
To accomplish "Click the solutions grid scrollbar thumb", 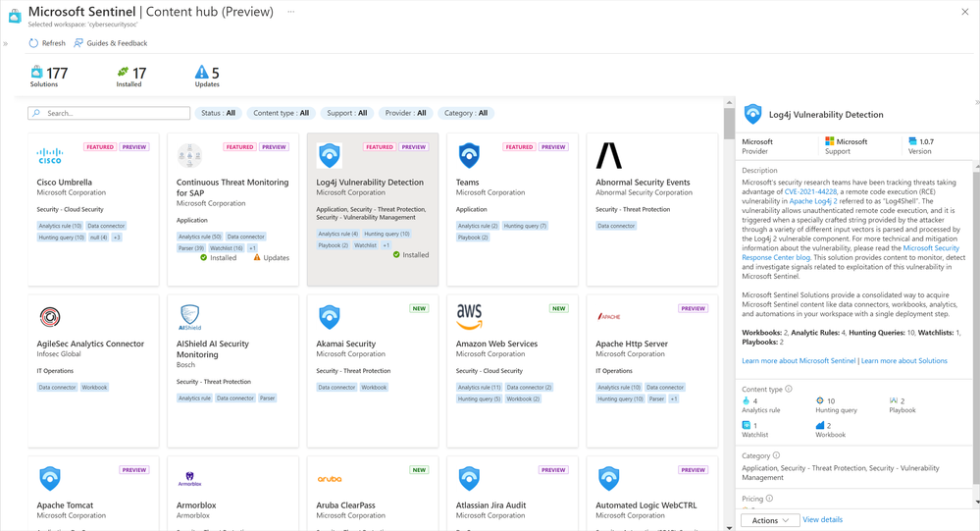I will point(729,124).
